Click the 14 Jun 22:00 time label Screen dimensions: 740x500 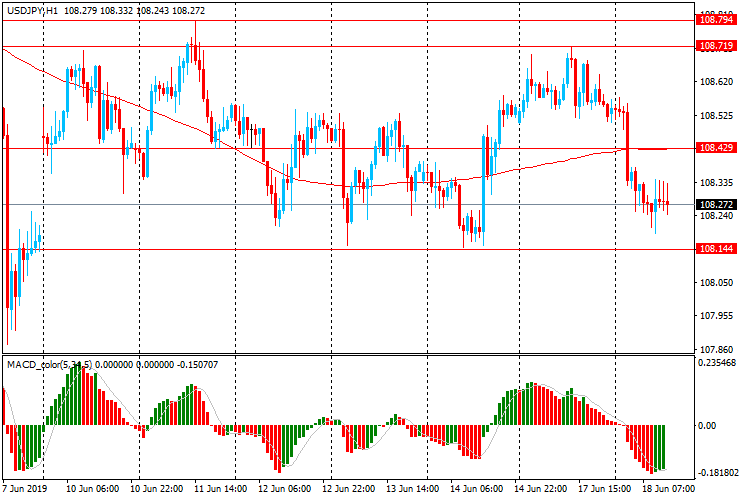pos(541,488)
